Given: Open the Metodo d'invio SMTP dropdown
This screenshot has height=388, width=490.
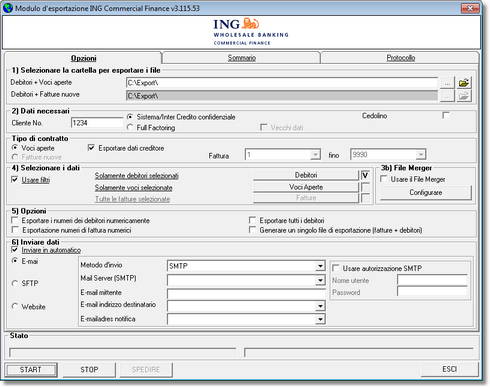Looking at the screenshot, I should (x=320, y=266).
